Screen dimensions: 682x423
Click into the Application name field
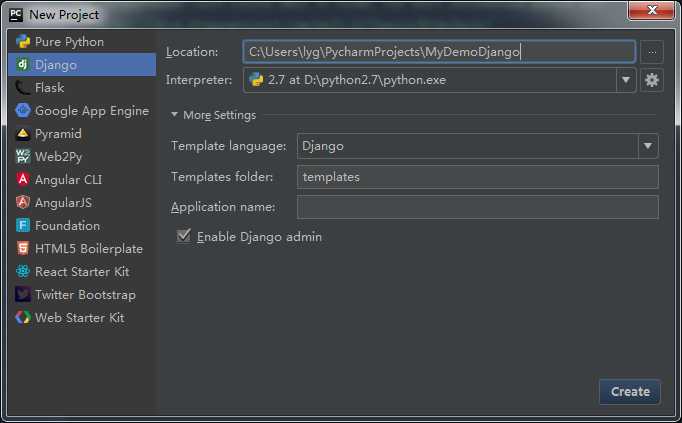(x=477, y=207)
